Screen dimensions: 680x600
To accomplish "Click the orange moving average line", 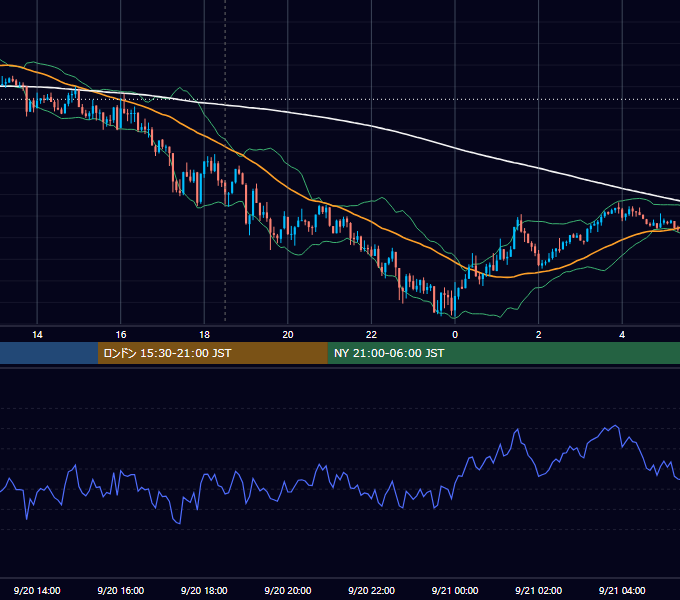I will coord(371,222).
